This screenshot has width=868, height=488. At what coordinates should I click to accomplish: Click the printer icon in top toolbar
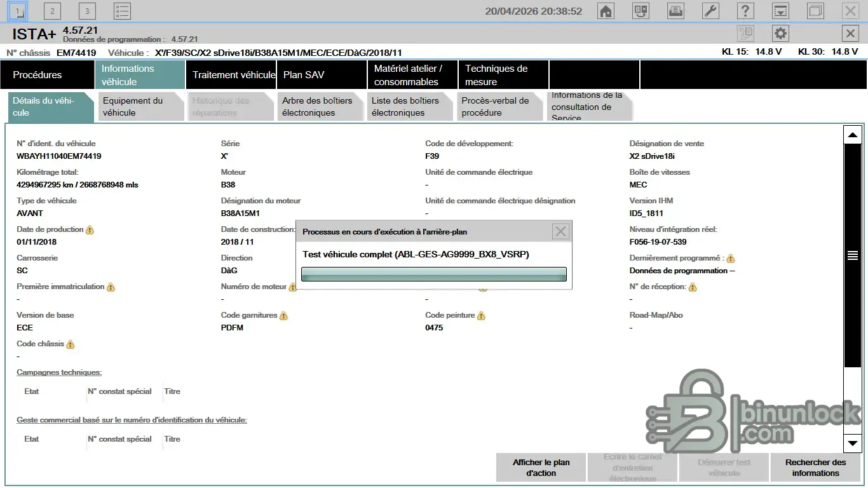pos(675,11)
